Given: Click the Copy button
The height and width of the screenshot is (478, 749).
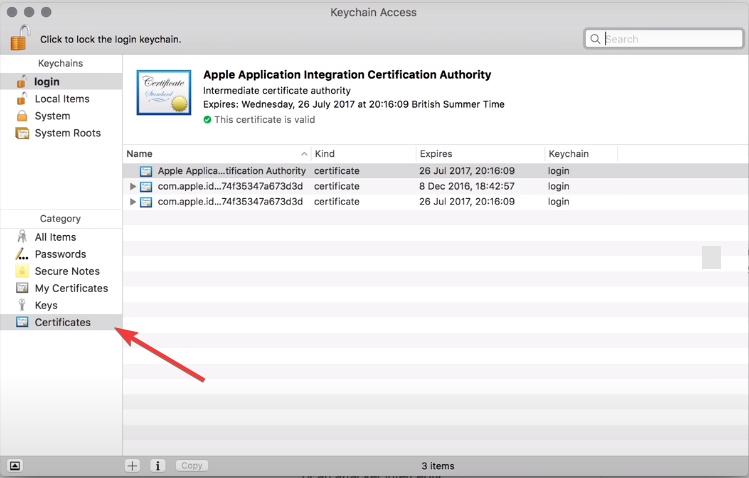Looking at the screenshot, I should [192, 466].
